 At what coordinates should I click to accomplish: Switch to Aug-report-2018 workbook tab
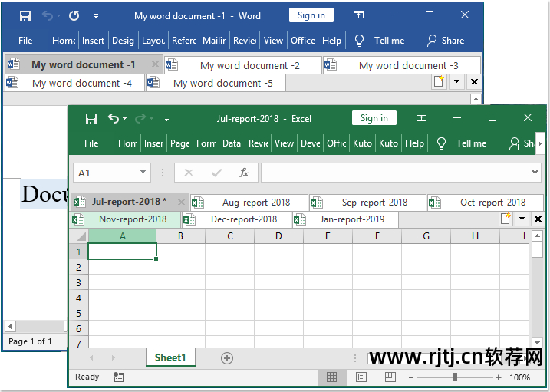249,203
